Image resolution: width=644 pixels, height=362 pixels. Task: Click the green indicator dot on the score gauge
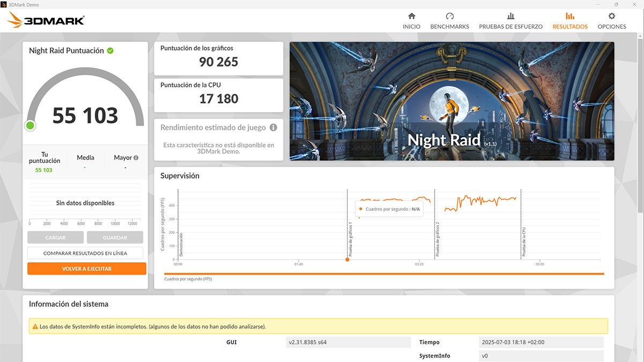[30, 125]
